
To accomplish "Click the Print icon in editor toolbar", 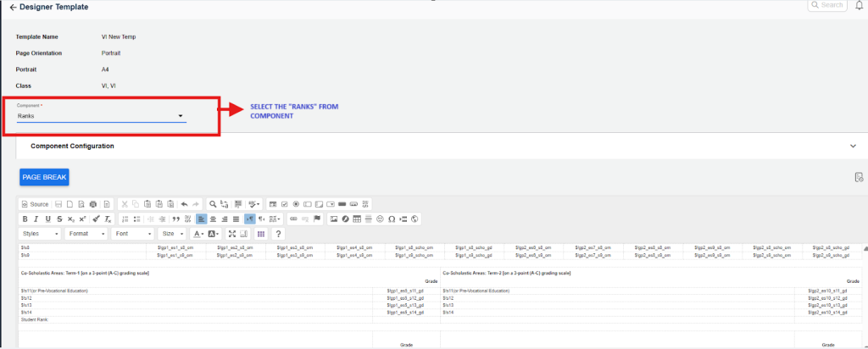I will 92,204.
